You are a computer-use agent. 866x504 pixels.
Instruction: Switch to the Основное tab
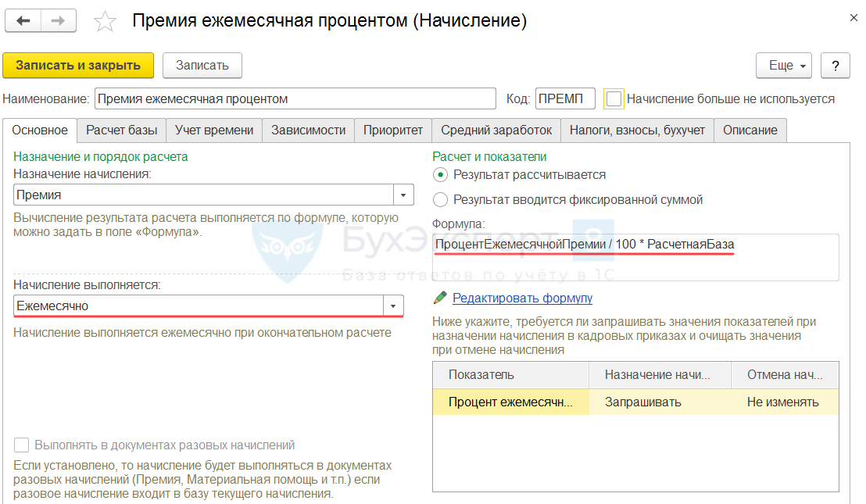coord(40,130)
